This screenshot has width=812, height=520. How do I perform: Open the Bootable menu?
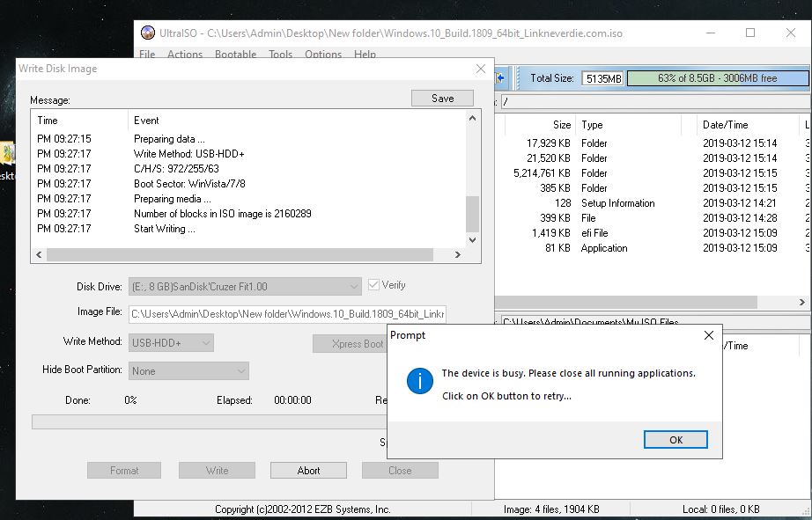click(236, 55)
